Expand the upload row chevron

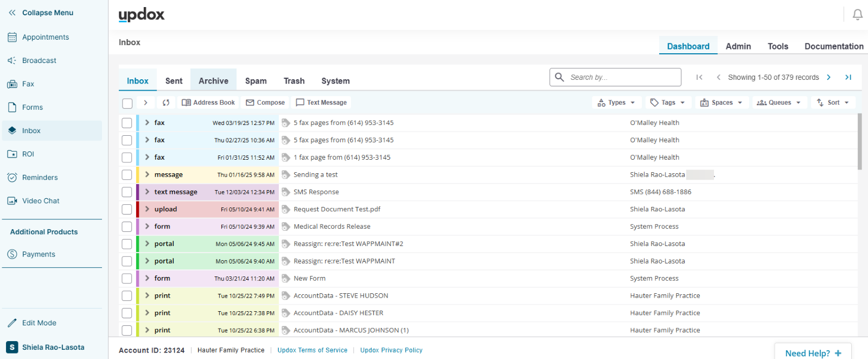pos(147,209)
